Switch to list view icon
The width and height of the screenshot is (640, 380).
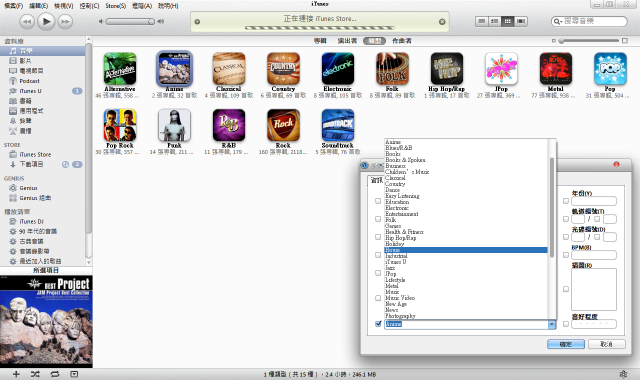click(x=482, y=21)
